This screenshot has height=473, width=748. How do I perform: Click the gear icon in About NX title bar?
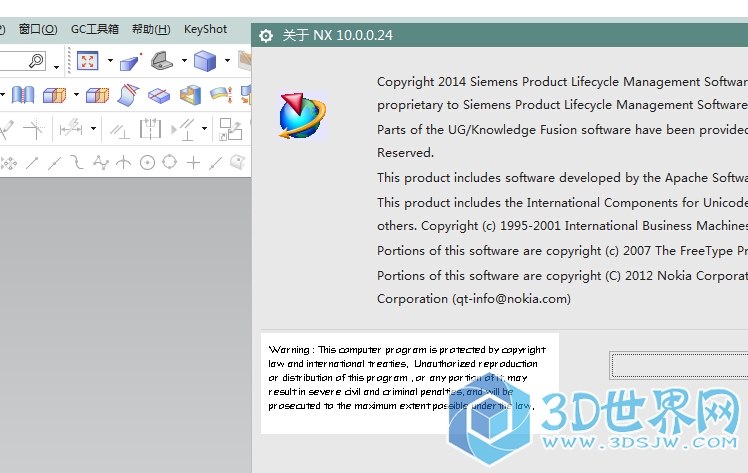pos(266,35)
